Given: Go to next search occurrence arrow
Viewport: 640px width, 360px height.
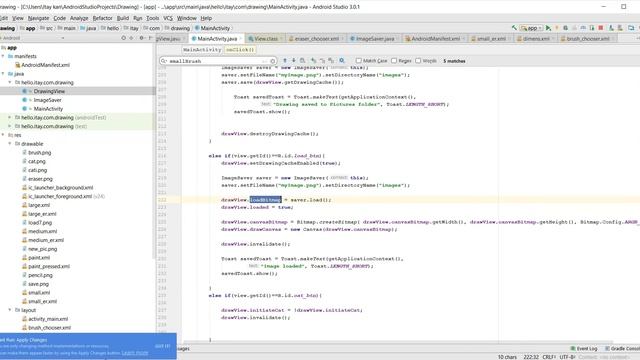Looking at the screenshot, I should click(293, 60).
